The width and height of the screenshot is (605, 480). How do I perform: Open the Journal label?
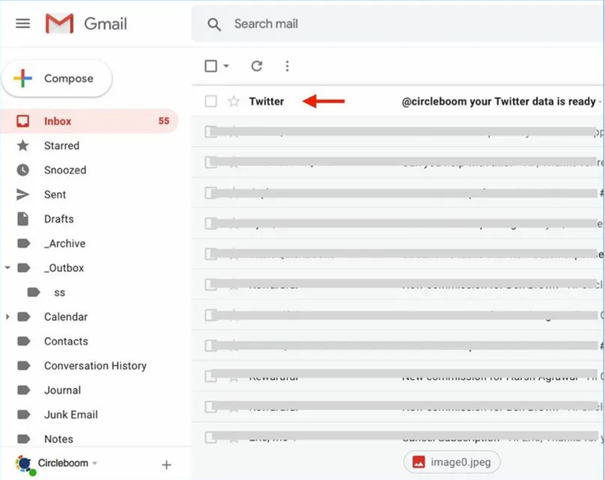point(63,390)
